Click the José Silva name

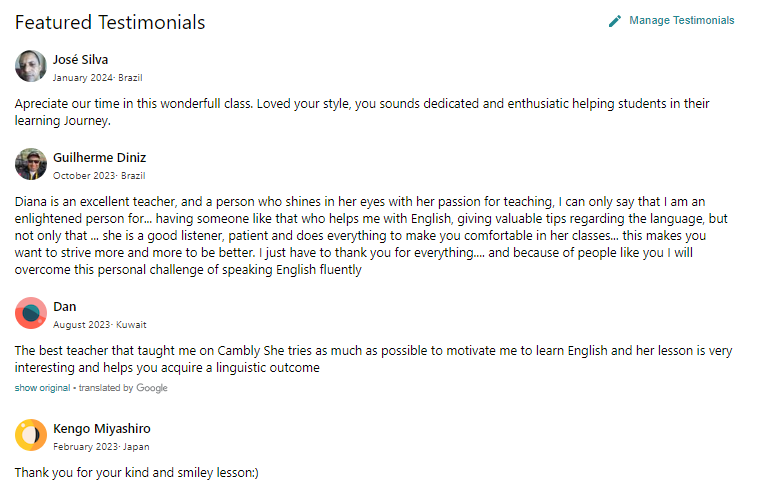coord(80,59)
